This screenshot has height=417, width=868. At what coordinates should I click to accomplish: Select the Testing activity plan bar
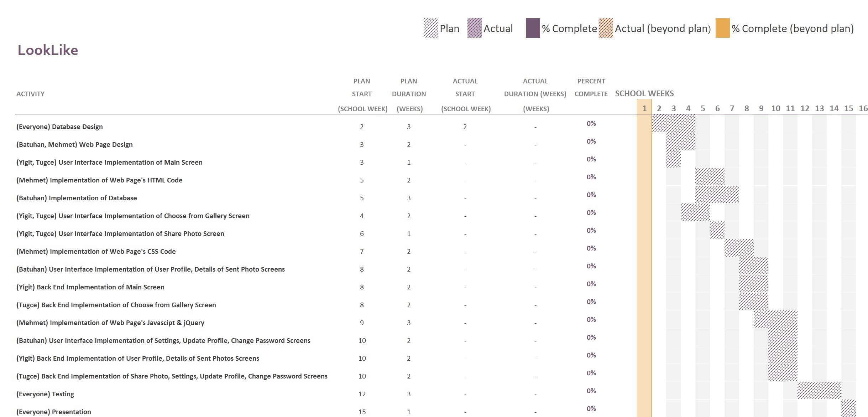[x=819, y=391]
